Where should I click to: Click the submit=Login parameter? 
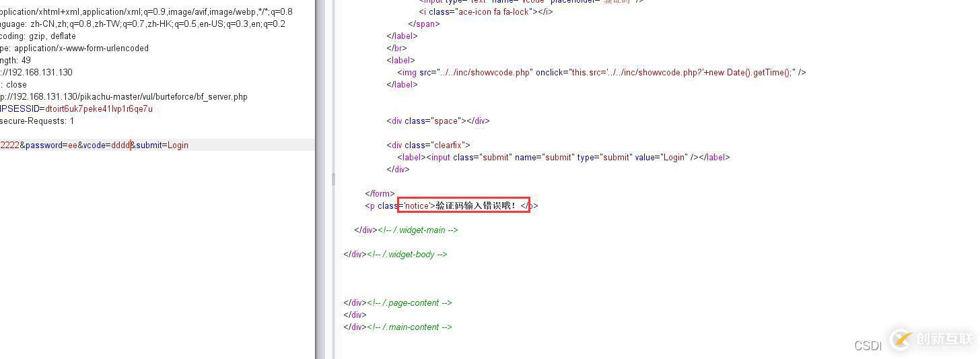(x=162, y=145)
